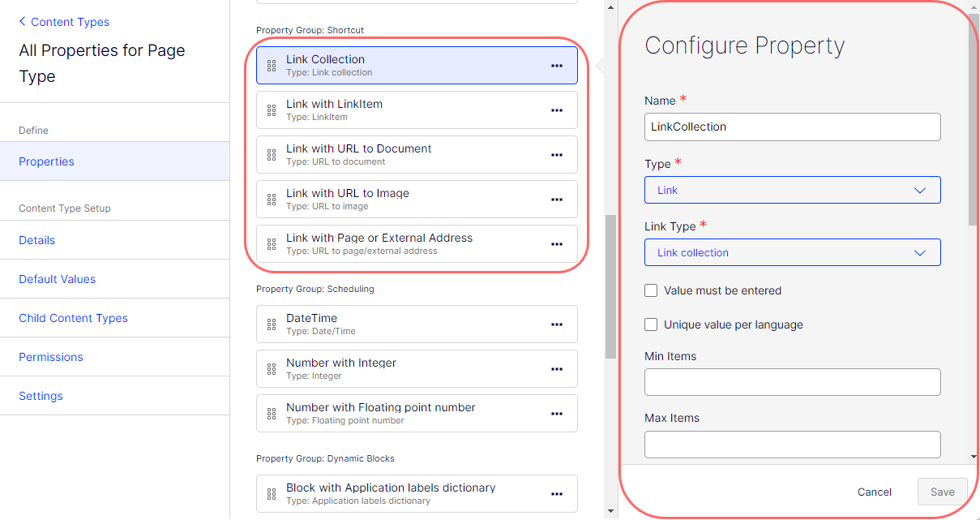Select the Link with LinkItem property row

pyautogui.click(x=417, y=110)
